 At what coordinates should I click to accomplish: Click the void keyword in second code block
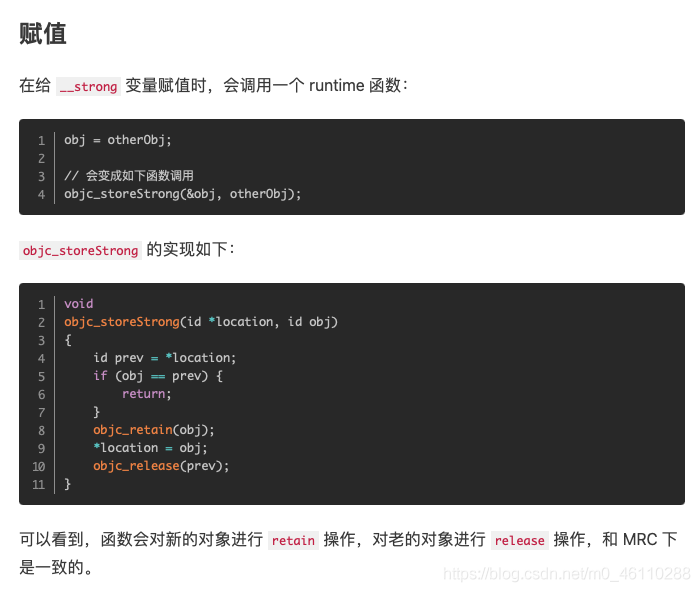(x=79, y=304)
